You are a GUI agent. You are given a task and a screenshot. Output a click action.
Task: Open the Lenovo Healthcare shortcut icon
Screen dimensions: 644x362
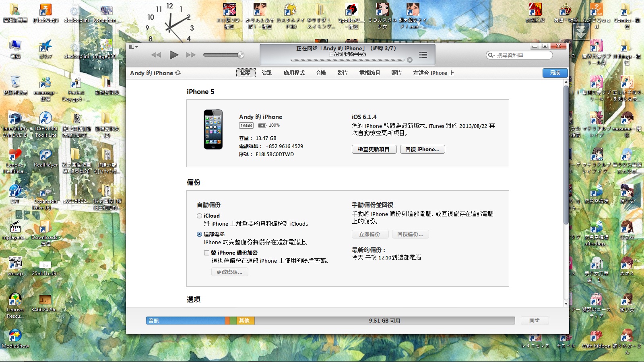click(15, 161)
